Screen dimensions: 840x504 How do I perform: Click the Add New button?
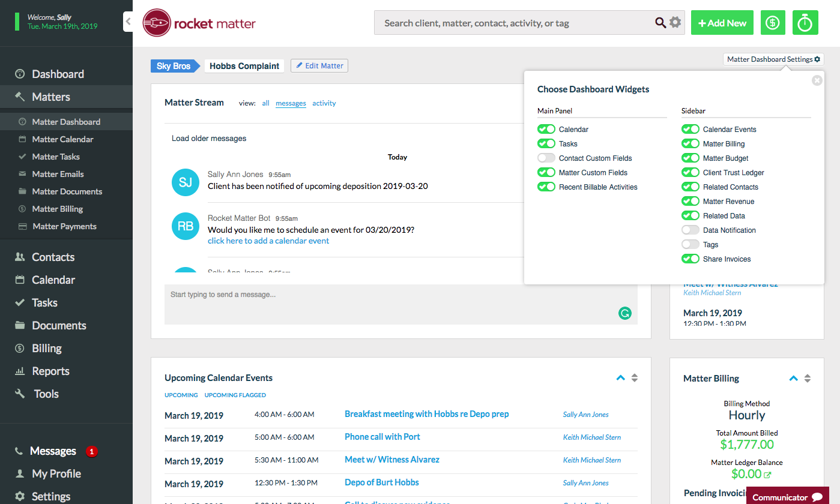[x=722, y=22]
